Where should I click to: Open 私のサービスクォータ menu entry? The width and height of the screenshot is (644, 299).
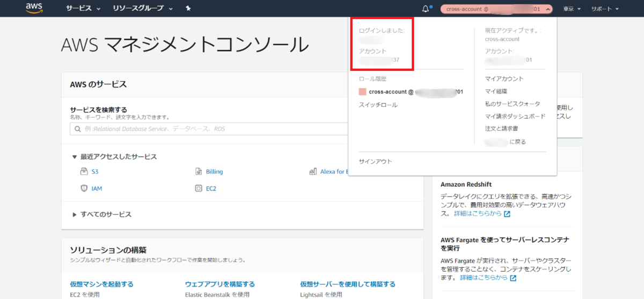(x=513, y=104)
